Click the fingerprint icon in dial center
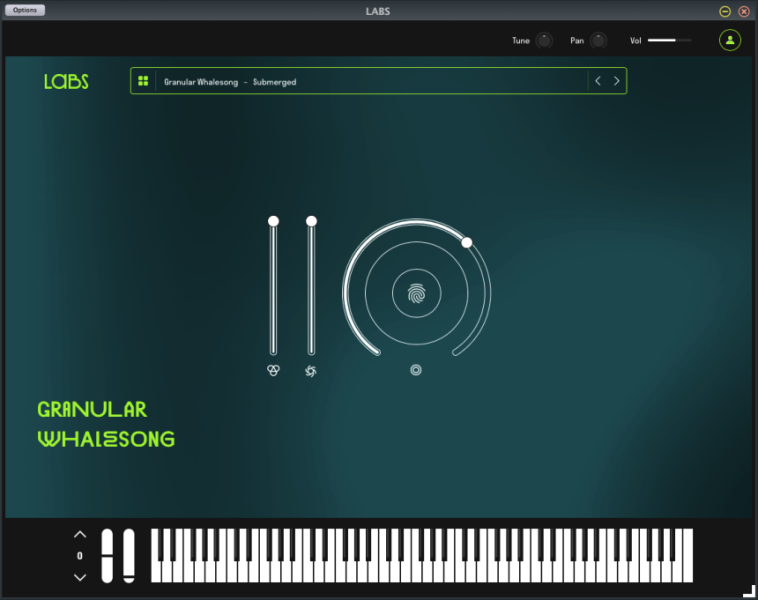Image resolution: width=758 pixels, height=600 pixels. 417,293
